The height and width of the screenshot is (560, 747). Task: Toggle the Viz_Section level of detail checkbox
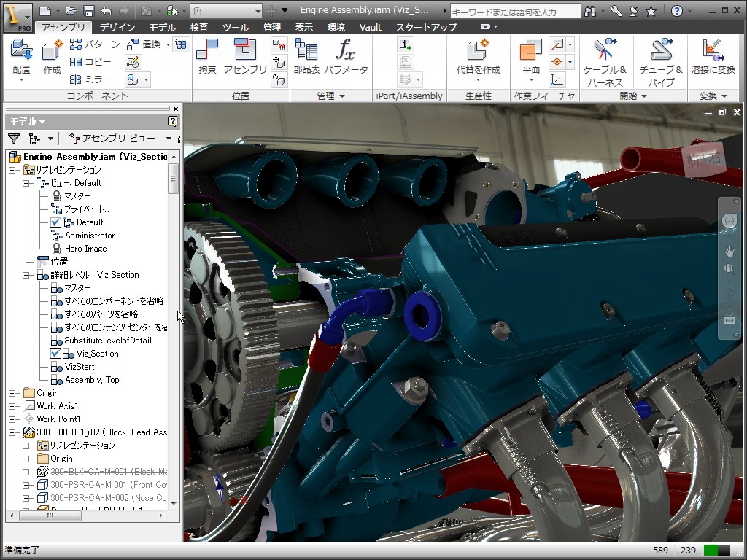click(55, 354)
